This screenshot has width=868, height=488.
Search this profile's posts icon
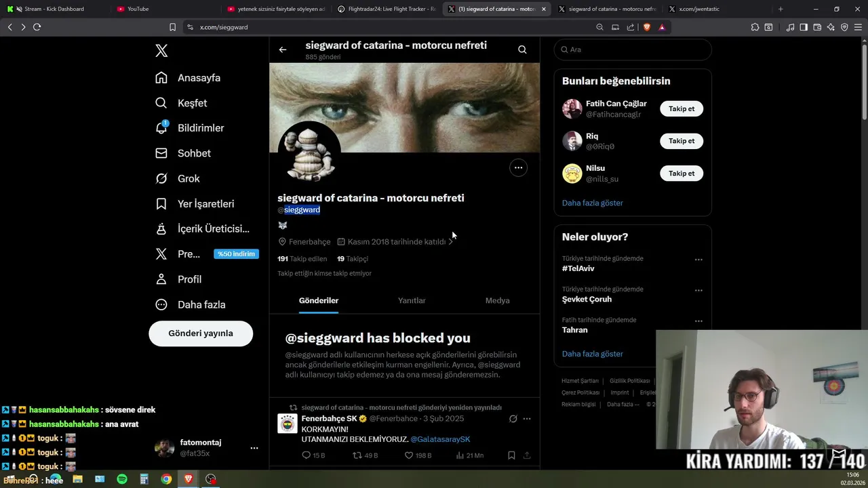point(522,49)
